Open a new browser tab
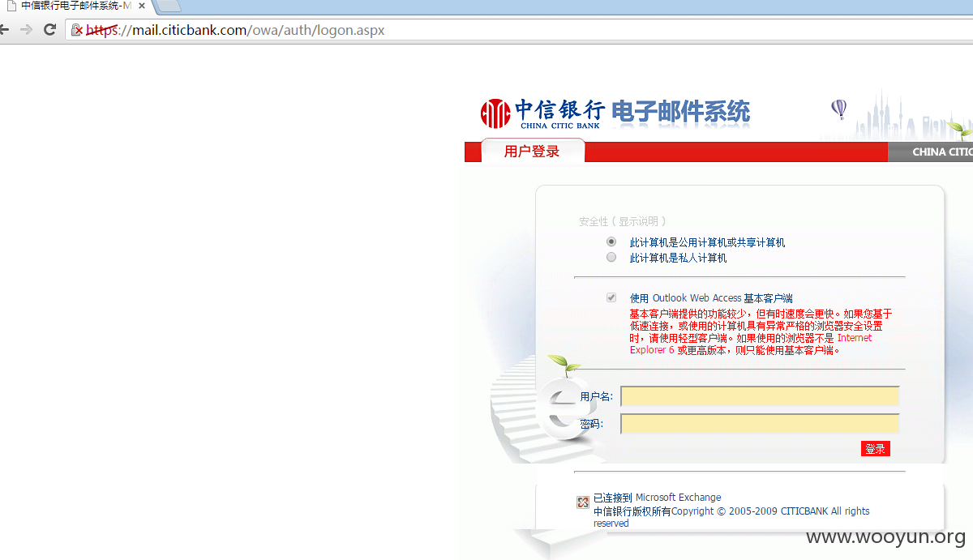This screenshot has width=973, height=560. point(167,6)
